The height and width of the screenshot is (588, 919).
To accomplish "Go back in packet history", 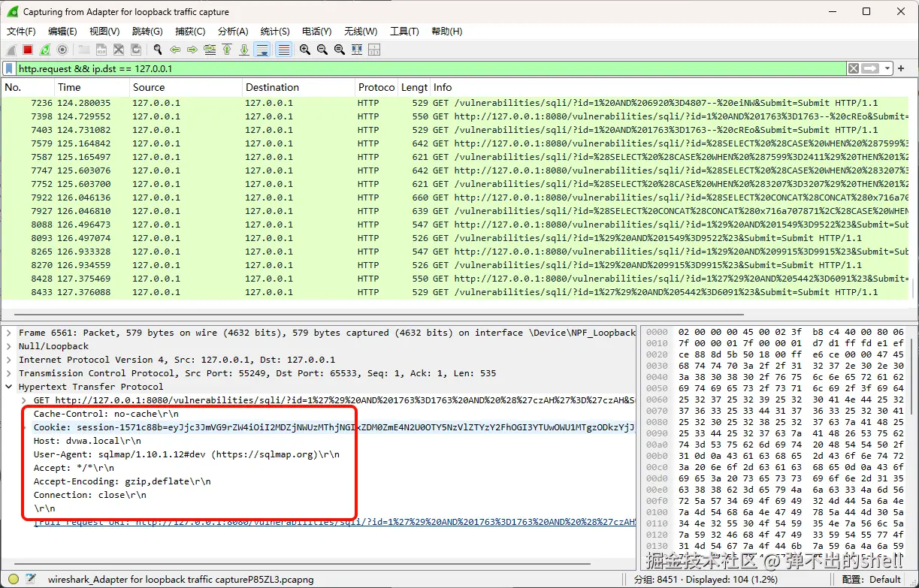I will (175, 50).
